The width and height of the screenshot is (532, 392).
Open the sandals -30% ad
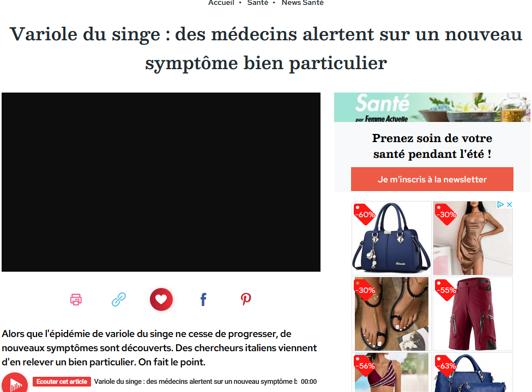(x=391, y=314)
